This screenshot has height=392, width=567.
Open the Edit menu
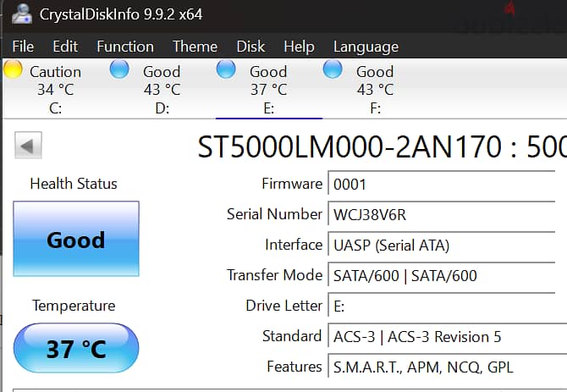pyautogui.click(x=65, y=47)
